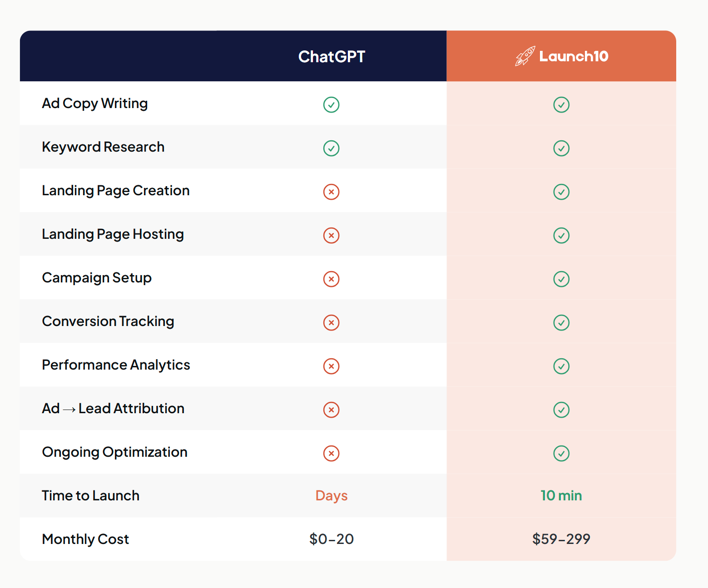Click the Landing Page Creation row label
Image resolution: width=708 pixels, height=588 pixels.
[x=116, y=191]
